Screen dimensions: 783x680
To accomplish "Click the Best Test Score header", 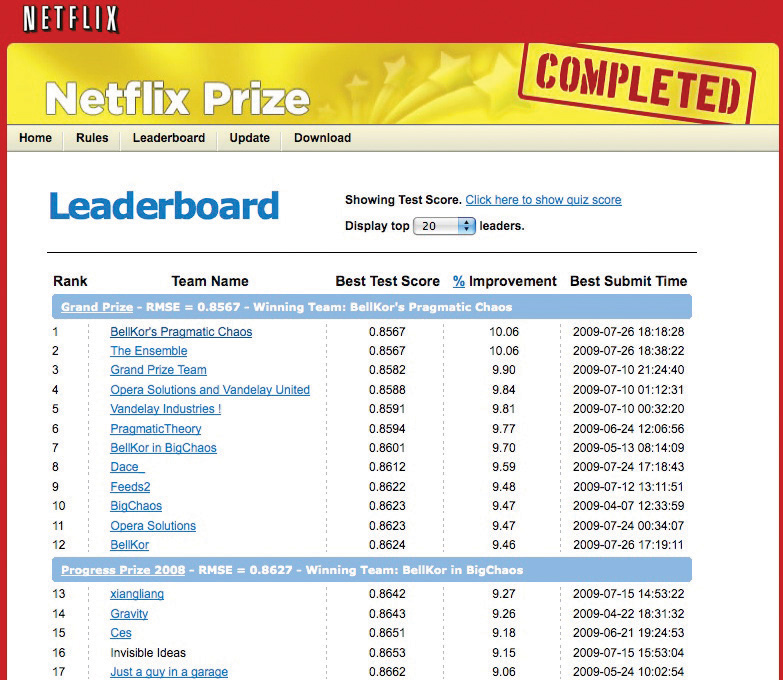I will pos(388,281).
